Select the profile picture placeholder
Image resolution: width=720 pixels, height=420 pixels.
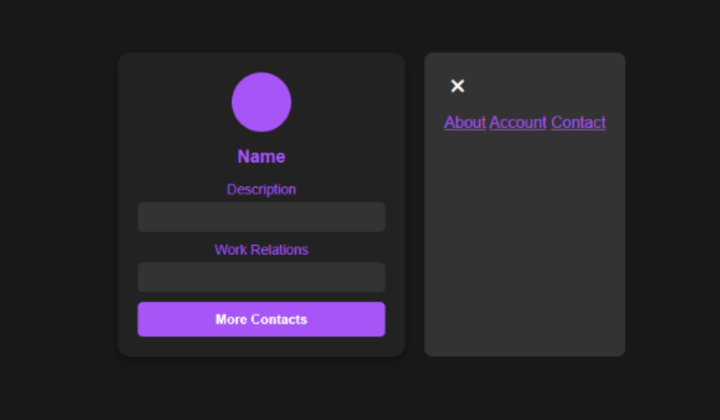click(x=261, y=102)
